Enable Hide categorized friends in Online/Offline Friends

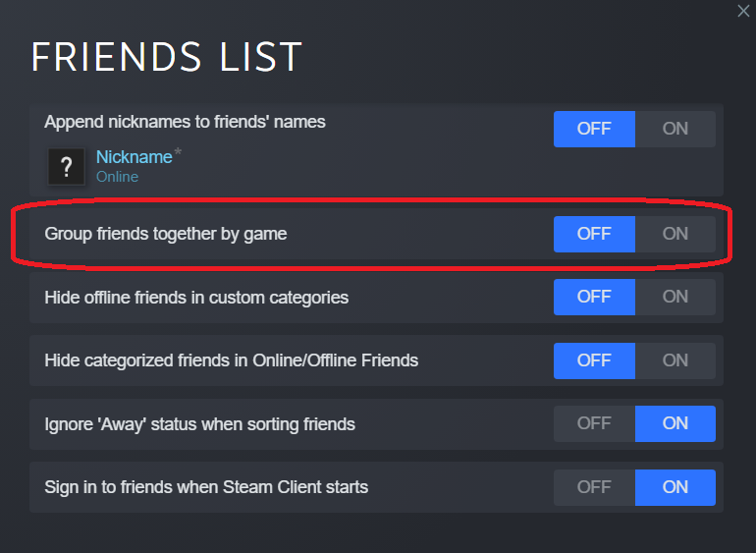coord(675,360)
